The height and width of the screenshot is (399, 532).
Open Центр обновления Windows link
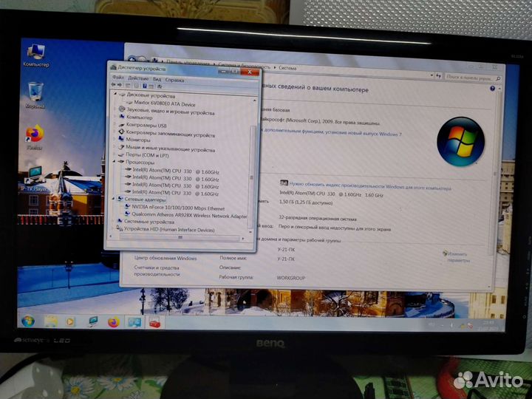point(166,258)
